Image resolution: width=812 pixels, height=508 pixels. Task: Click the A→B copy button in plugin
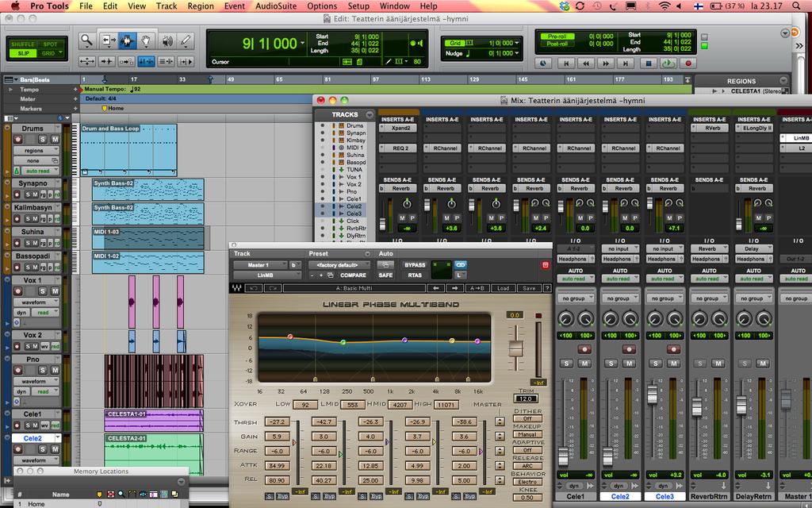(x=477, y=288)
